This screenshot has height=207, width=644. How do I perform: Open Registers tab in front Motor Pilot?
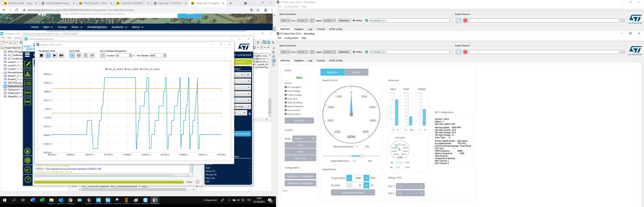coord(299,61)
